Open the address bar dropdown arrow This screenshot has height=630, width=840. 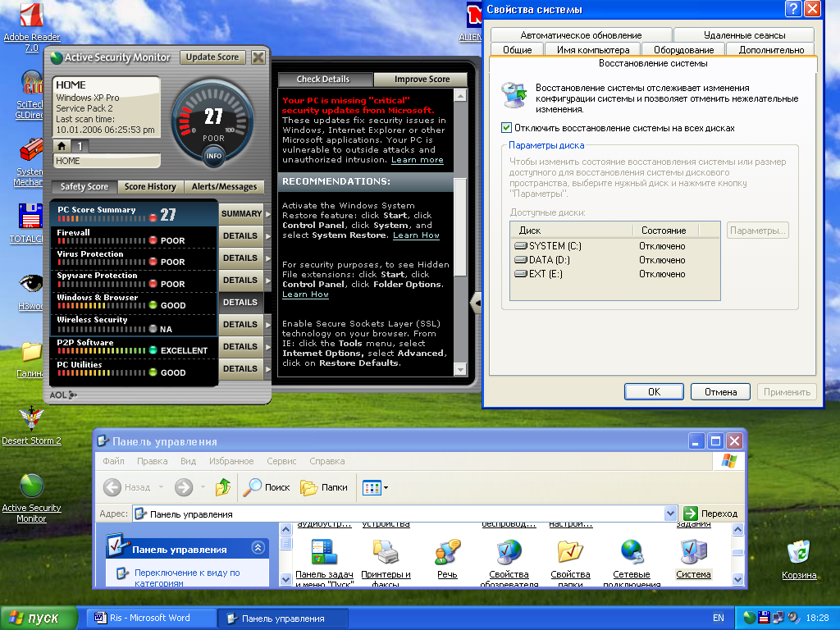point(671,514)
